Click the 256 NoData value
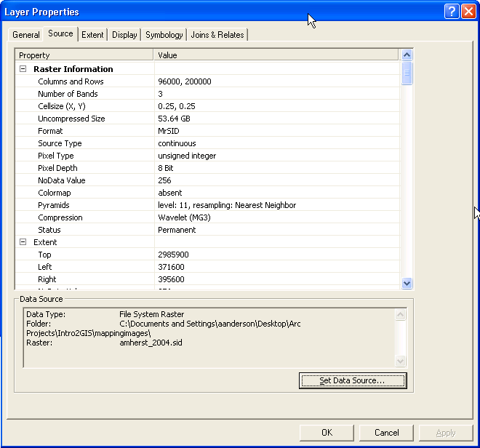This screenshot has height=448, width=480. 164,180
